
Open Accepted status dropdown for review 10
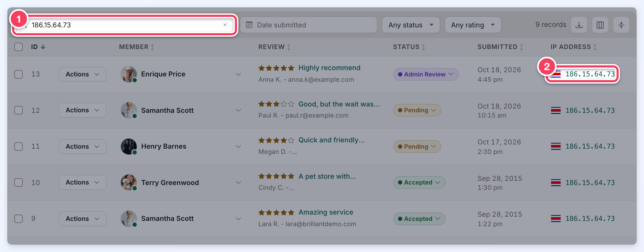pyautogui.click(x=419, y=182)
